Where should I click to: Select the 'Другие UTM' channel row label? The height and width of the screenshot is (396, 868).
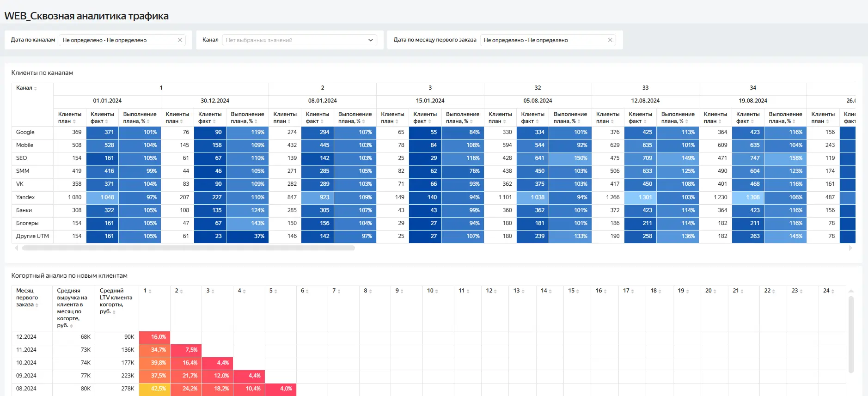pyautogui.click(x=32, y=236)
